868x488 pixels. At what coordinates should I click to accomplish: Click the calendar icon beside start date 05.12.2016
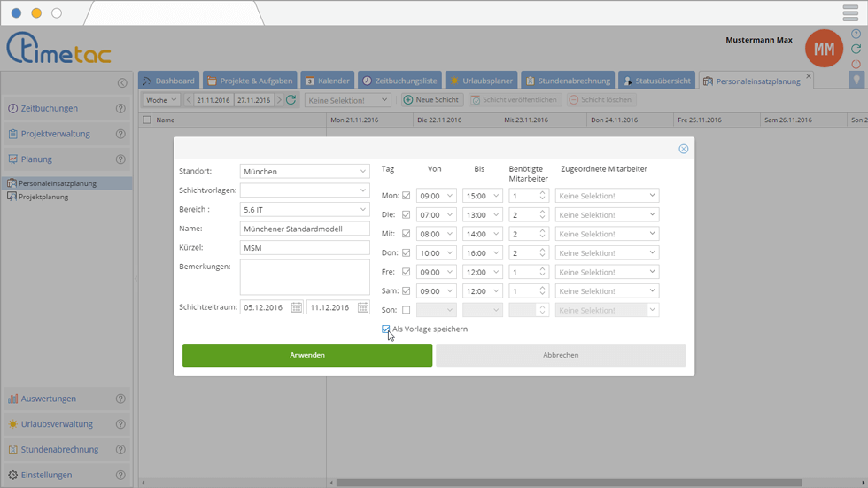click(x=296, y=307)
